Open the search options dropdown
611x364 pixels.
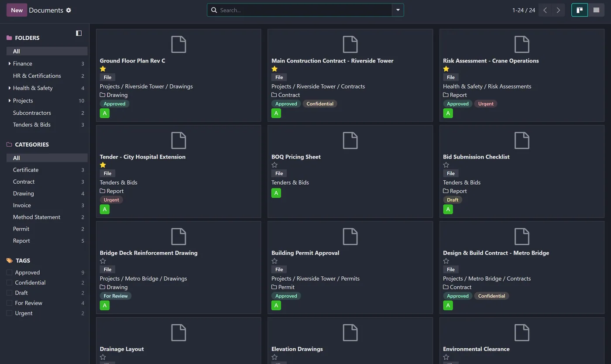click(398, 10)
